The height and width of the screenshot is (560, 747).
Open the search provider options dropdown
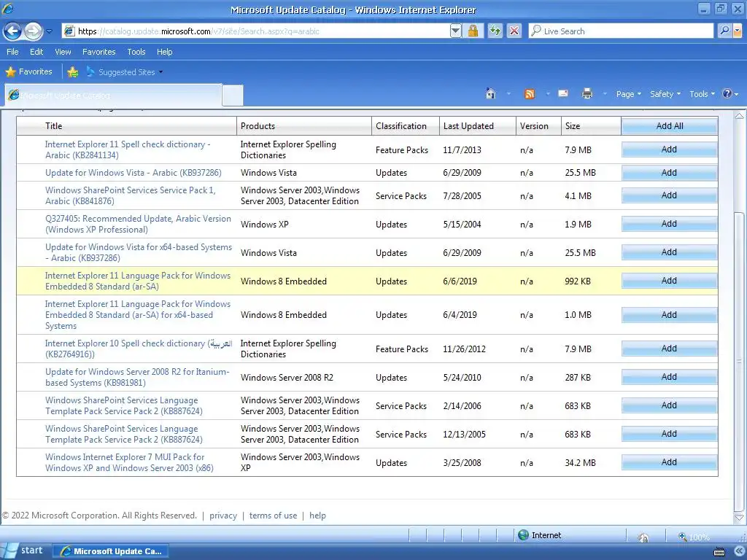pos(738,31)
